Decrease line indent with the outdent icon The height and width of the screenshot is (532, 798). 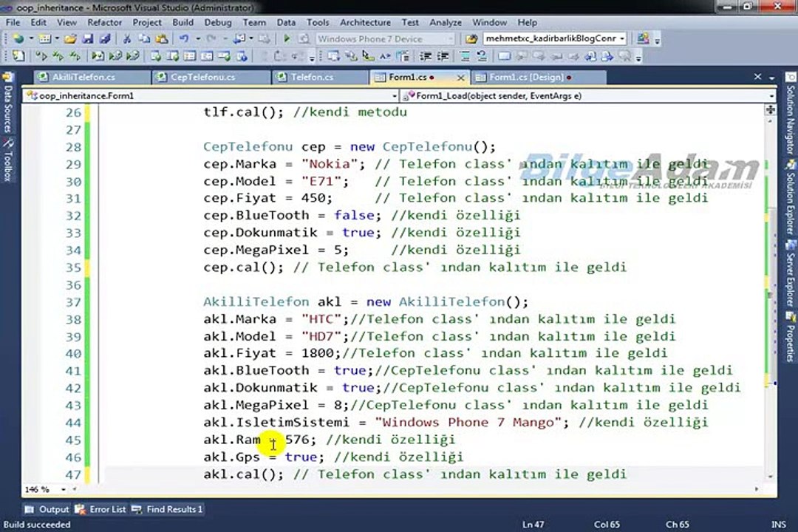coord(426,56)
